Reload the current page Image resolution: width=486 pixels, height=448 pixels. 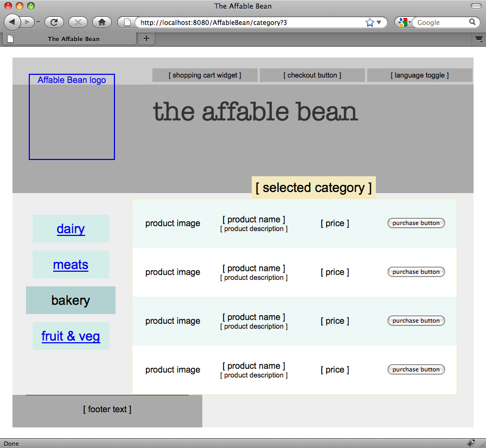click(x=54, y=22)
